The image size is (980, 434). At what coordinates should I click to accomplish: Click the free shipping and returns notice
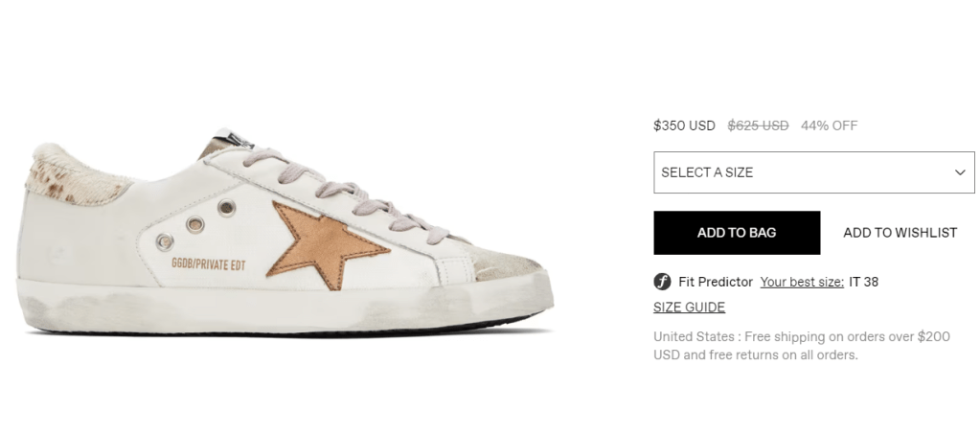click(x=801, y=346)
